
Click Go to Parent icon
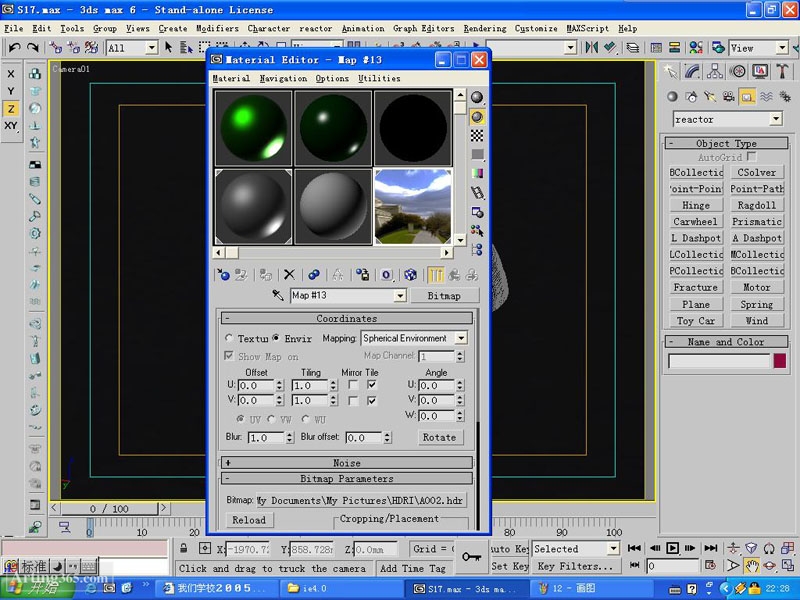(x=454, y=275)
